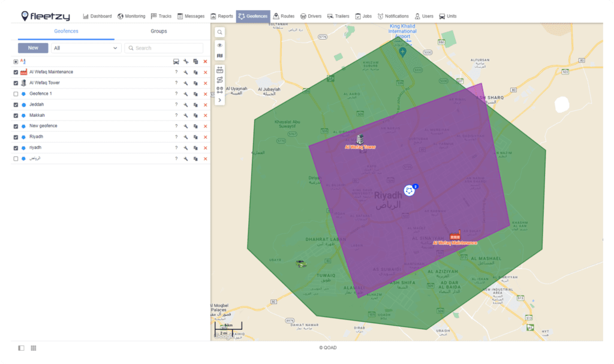Copy the Jeddah geofence

195,104
